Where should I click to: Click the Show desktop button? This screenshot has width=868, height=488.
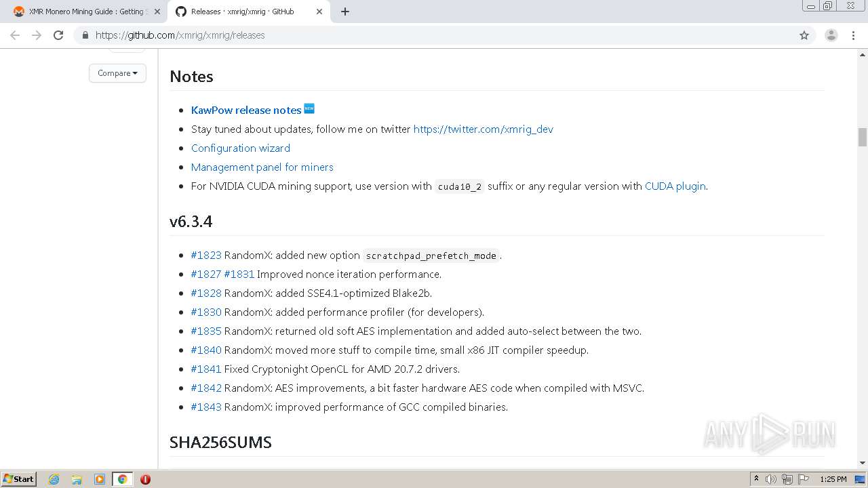(x=861, y=479)
